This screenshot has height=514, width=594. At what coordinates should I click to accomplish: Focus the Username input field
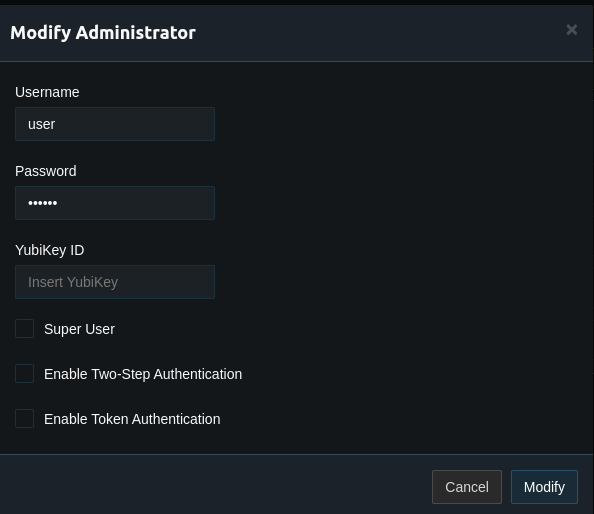tap(115, 124)
